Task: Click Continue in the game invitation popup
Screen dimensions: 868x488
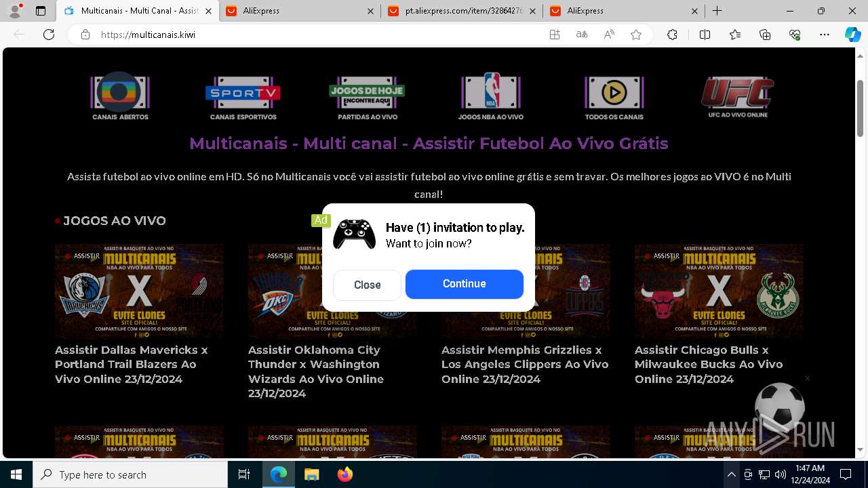Action: tap(465, 284)
